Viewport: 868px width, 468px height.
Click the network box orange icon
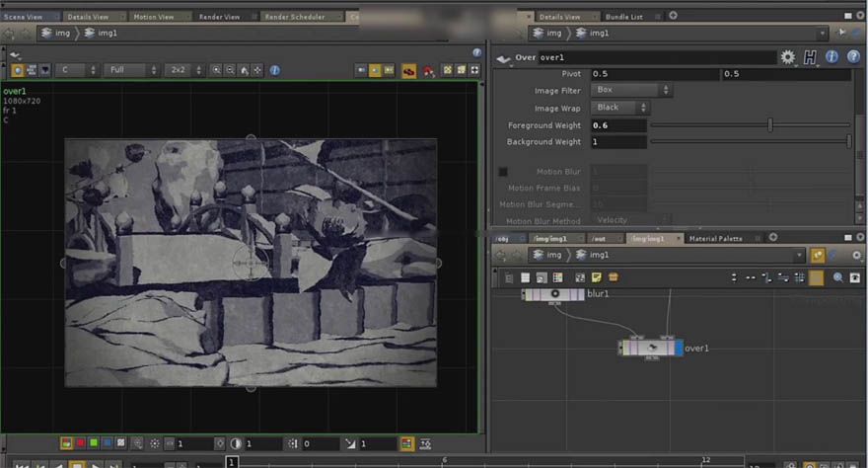point(613,277)
